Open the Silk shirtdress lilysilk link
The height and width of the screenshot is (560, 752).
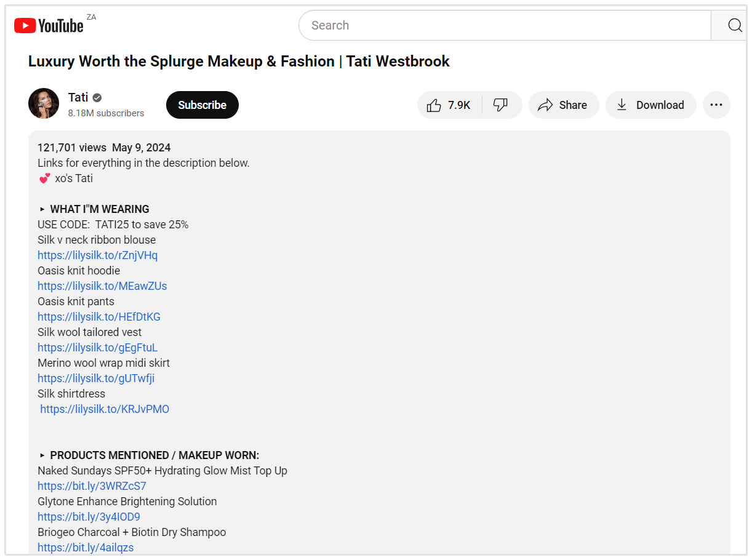(x=105, y=409)
